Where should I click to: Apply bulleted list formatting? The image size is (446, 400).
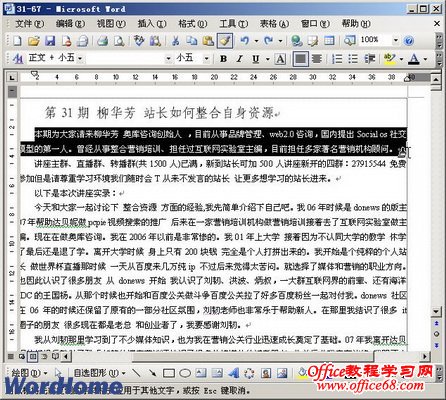[x=353, y=59]
